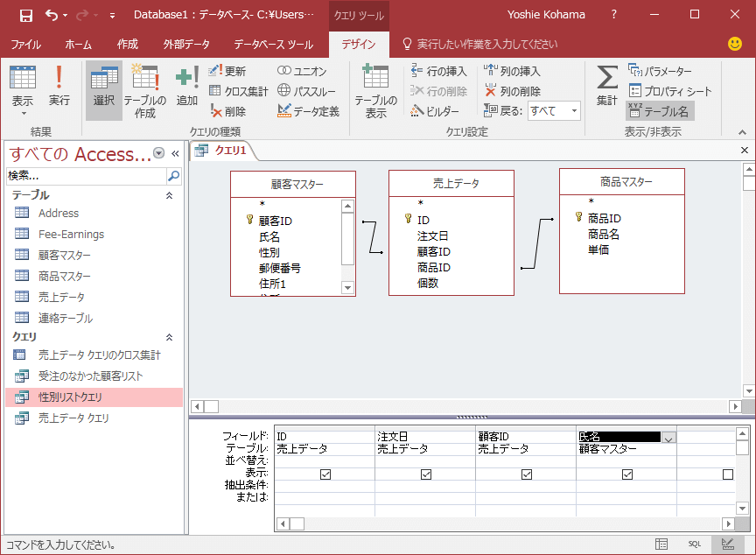Switch to the データベース ツール tab
Image resolution: width=756 pixels, height=555 pixels.
273,45
